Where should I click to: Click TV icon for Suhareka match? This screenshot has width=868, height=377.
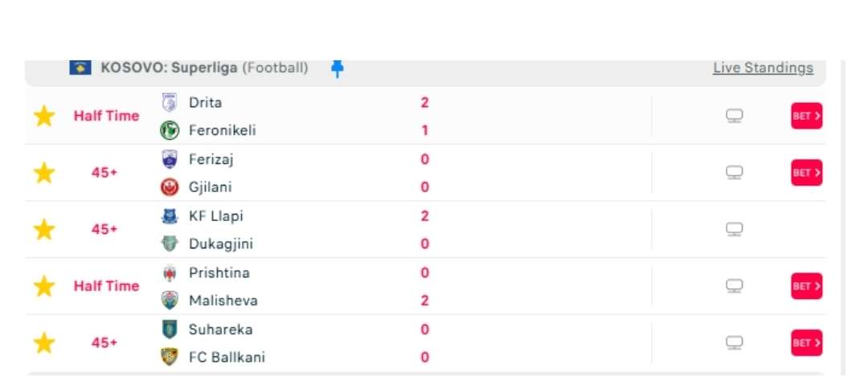pyautogui.click(x=734, y=342)
